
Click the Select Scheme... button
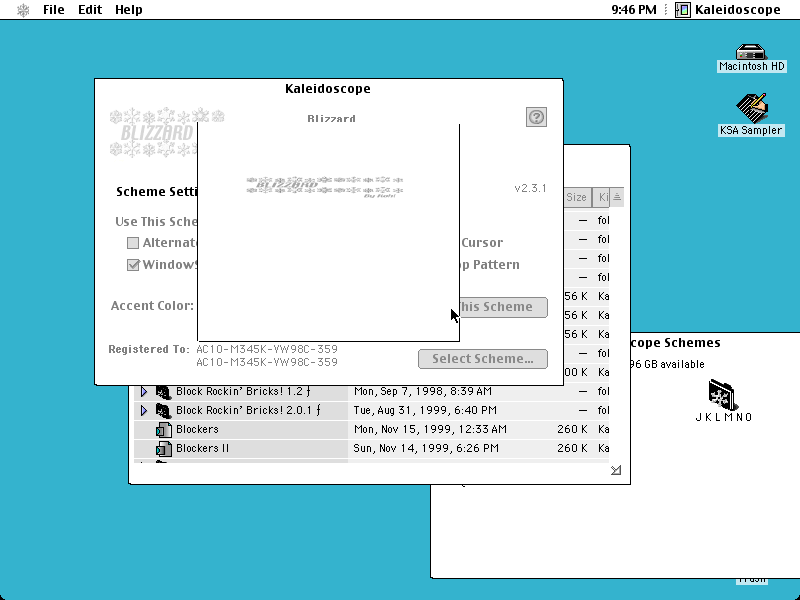(x=483, y=359)
